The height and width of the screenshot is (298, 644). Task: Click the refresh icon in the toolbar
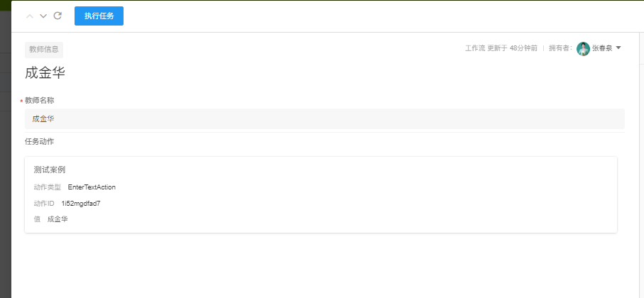58,16
